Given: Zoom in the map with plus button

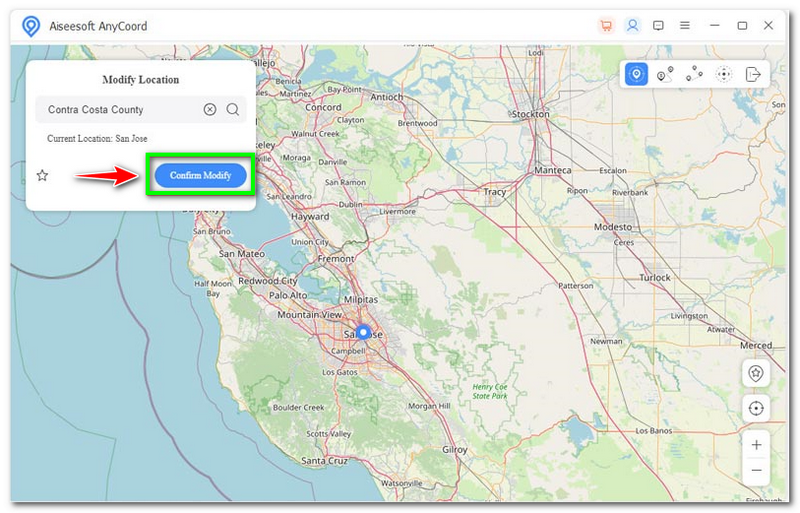Looking at the screenshot, I should click(x=756, y=445).
